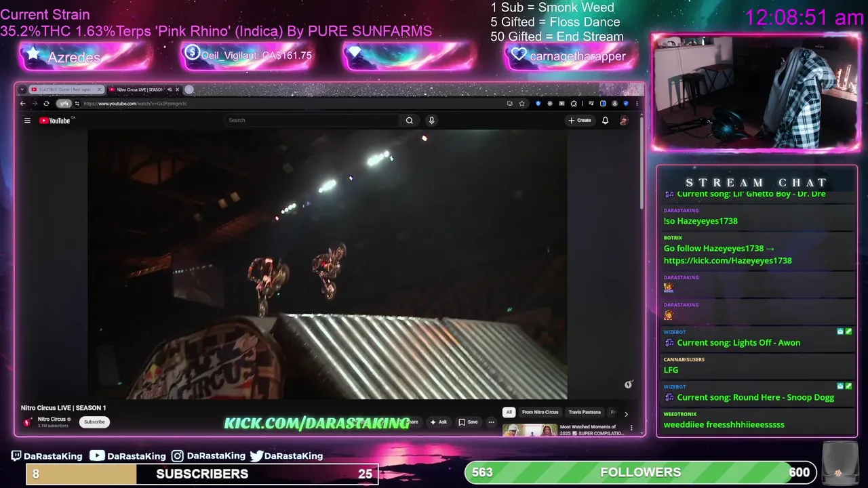The width and height of the screenshot is (868, 488).
Task: Click the 'LFG' chat message
Action: point(671,370)
